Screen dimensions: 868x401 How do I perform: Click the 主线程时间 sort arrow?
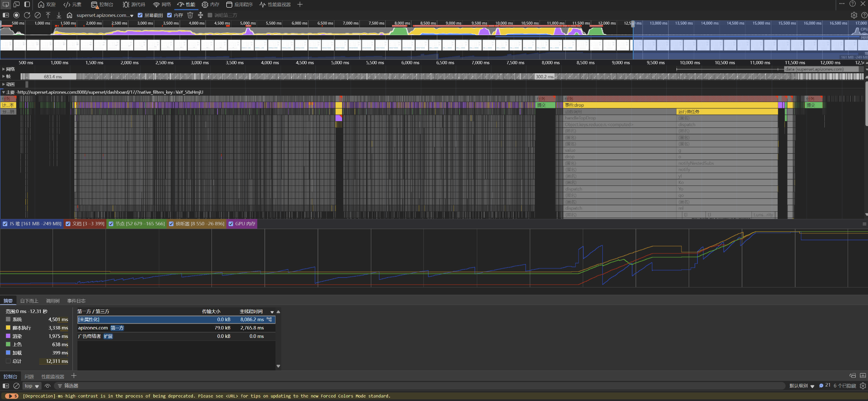[272, 312]
